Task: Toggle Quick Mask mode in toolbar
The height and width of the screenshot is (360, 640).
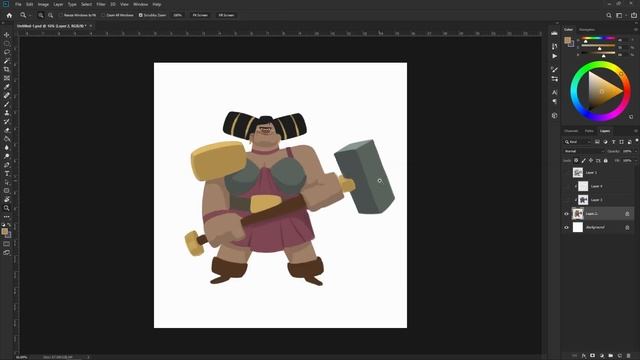Action: pyautogui.click(x=7, y=244)
